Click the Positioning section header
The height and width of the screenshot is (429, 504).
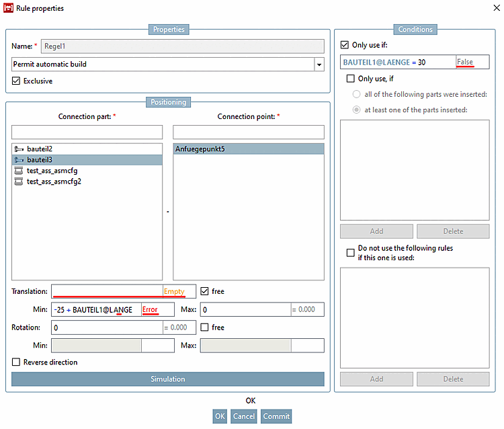coord(169,102)
